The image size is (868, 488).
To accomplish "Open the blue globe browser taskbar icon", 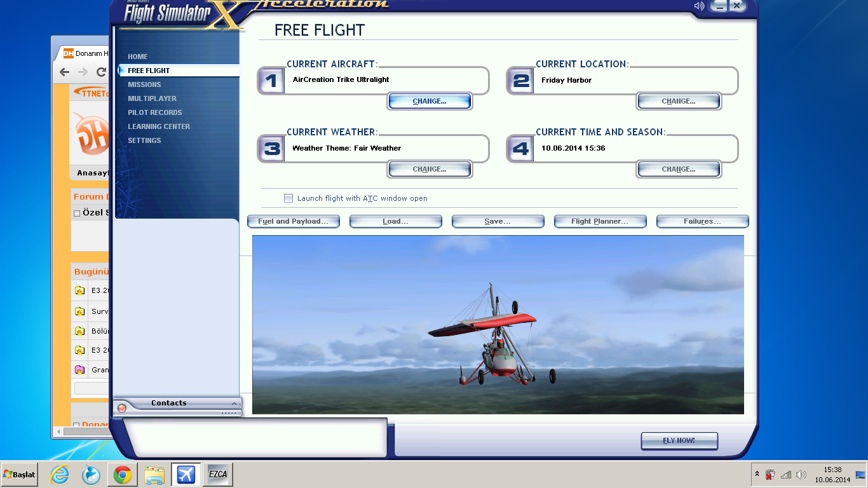I will pyautogui.click(x=92, y=474).
